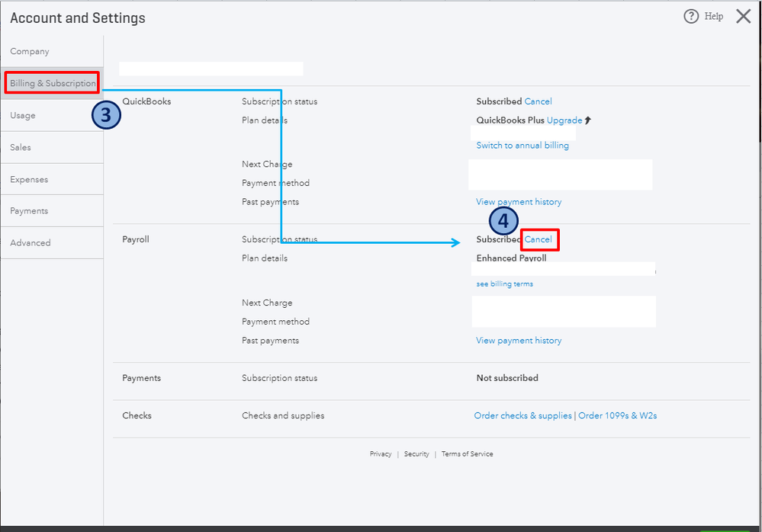Click Order checks & supplies
Screen dimensions: 762x532
click(522, 416)
